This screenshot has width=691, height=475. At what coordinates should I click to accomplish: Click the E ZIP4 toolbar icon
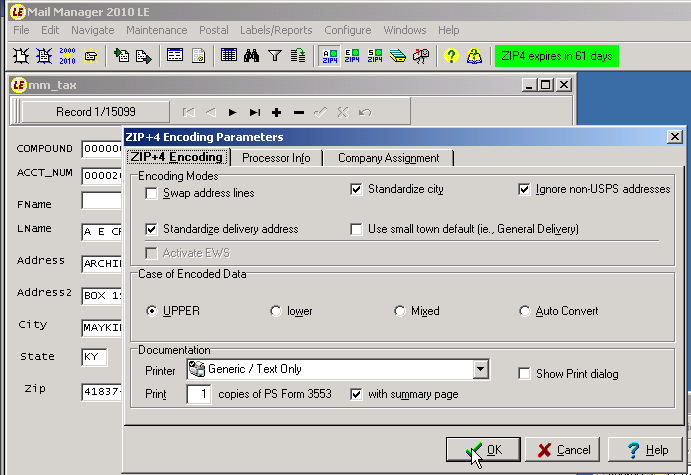pos(352,56)
